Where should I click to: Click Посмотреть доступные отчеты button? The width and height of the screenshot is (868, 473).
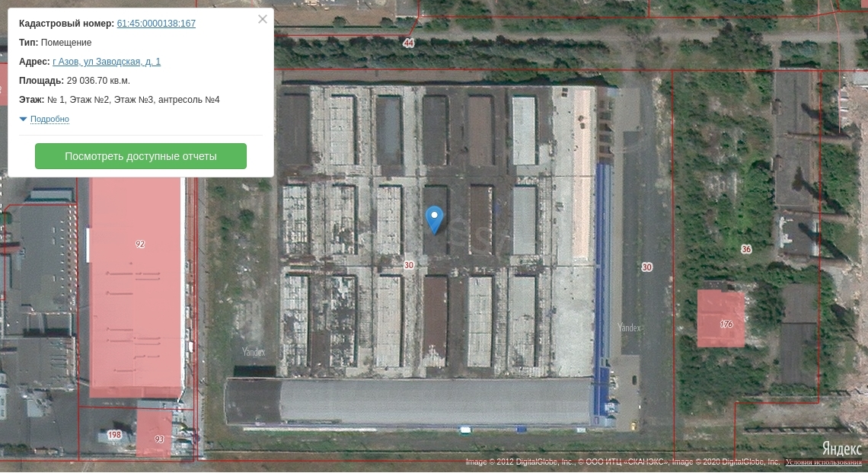[x=141, y=156]
